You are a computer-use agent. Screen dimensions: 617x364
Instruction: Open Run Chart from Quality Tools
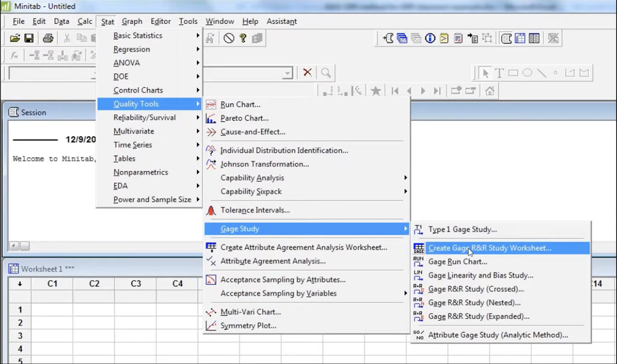pyautogui.click(x=307, y=105)
